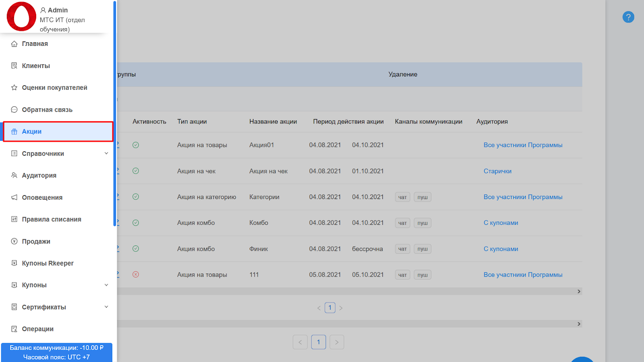Click the people icon beside Аудитория
This screenshot has width=644, height=362.
pyautogui.click(x=14, y=175)
